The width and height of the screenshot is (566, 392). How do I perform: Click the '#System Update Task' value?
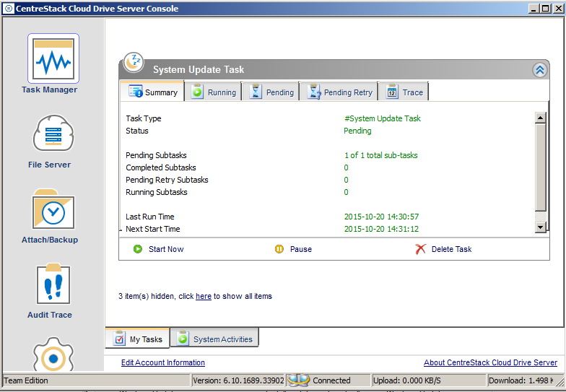tap(383, 118)
